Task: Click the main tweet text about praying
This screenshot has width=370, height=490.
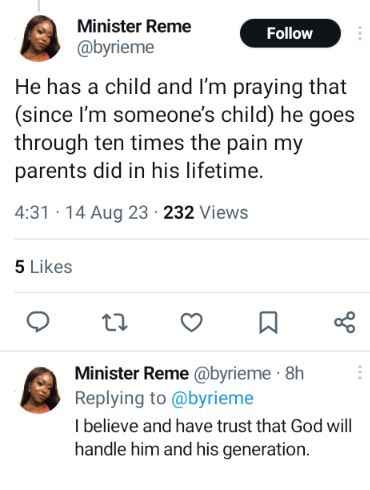Action: tap(185, 128)
